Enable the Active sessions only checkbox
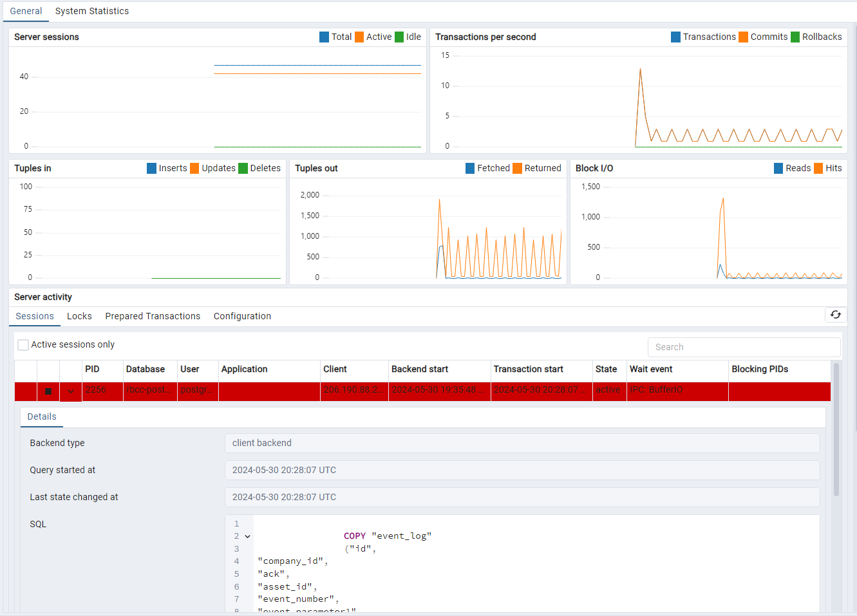Screen dimensions: 857x616 pos(23,345)
